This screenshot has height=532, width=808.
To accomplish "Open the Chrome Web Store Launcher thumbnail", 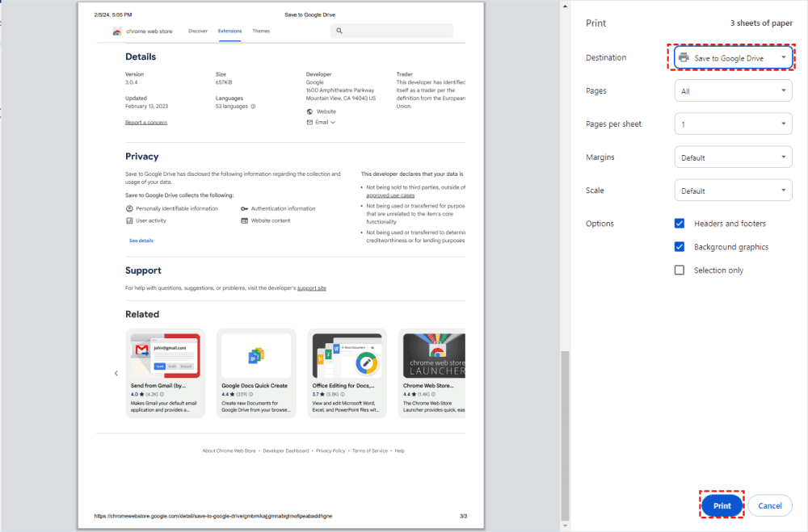I will click(x=434, y=356).
